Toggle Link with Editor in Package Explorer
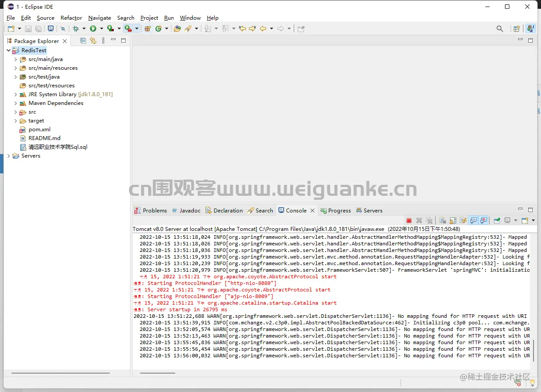The image size is (541, 392). (x=93, y=40)
